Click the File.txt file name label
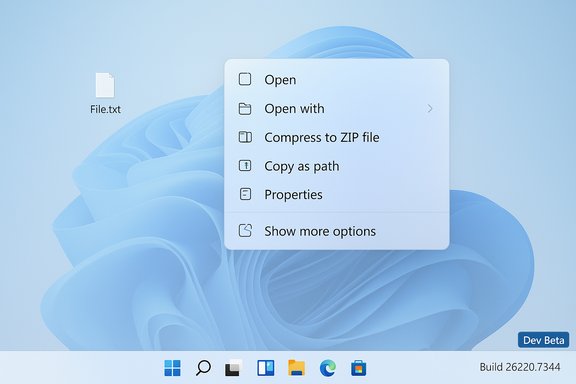576x384 pixels. [x=105, y=109]
